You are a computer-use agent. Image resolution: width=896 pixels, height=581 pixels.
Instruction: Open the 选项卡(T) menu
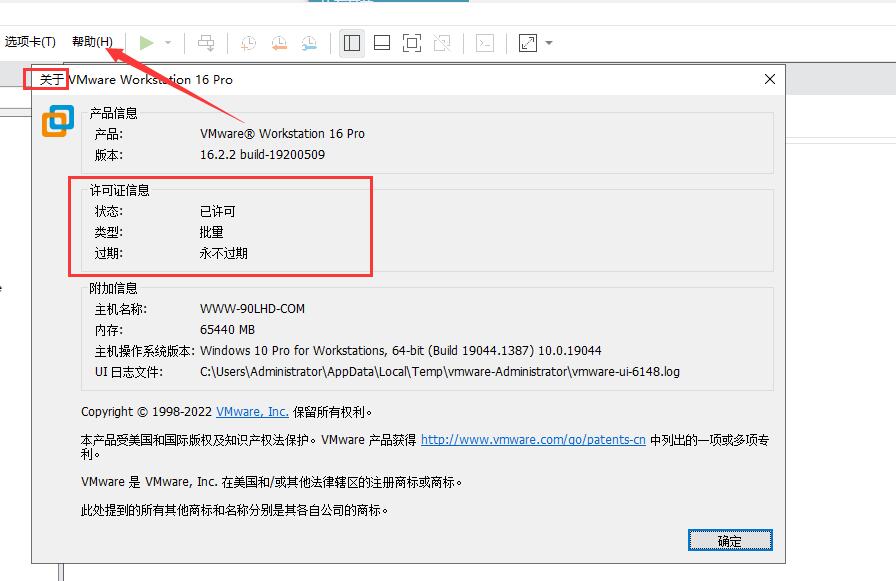coord(30,42)
